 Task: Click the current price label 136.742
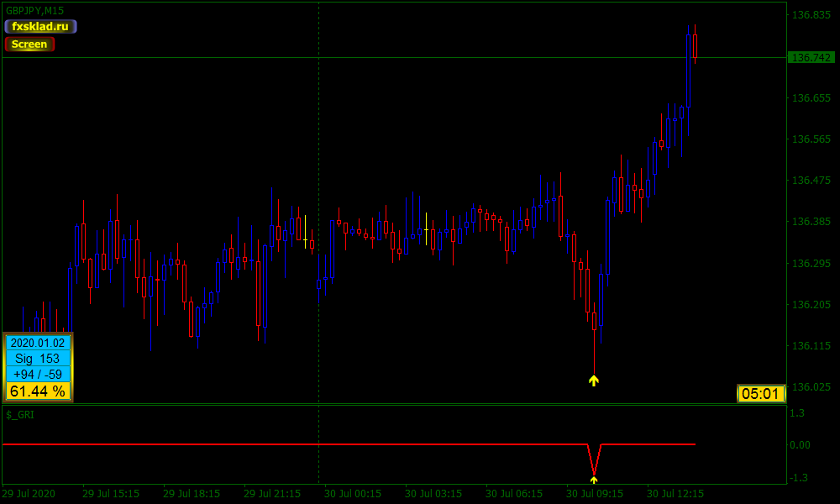[811, 57]
